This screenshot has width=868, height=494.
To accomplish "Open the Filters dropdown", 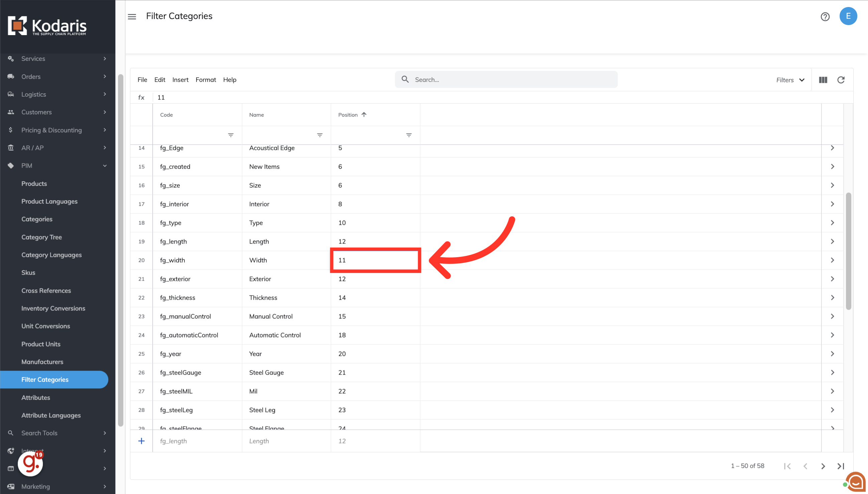I will click(790, 80).
